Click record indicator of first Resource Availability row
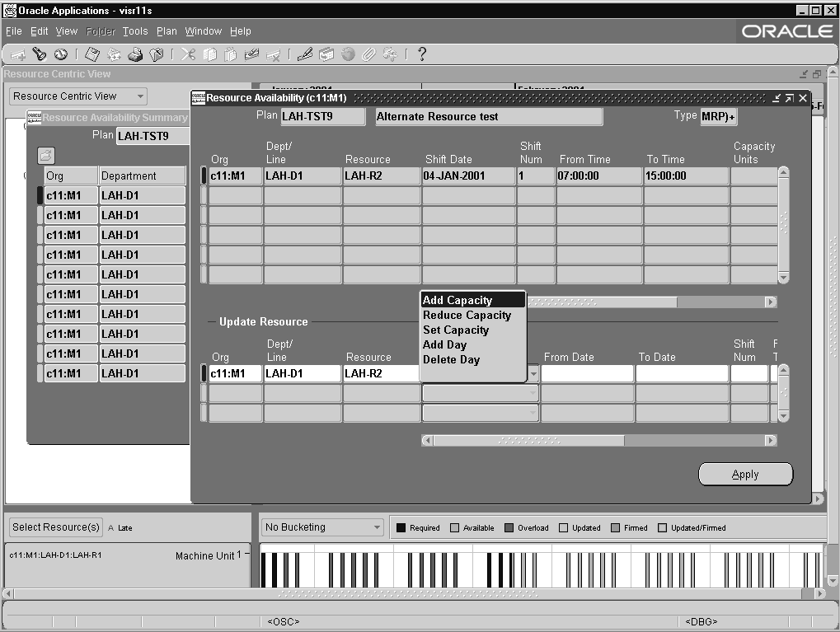 click(204, 176)
